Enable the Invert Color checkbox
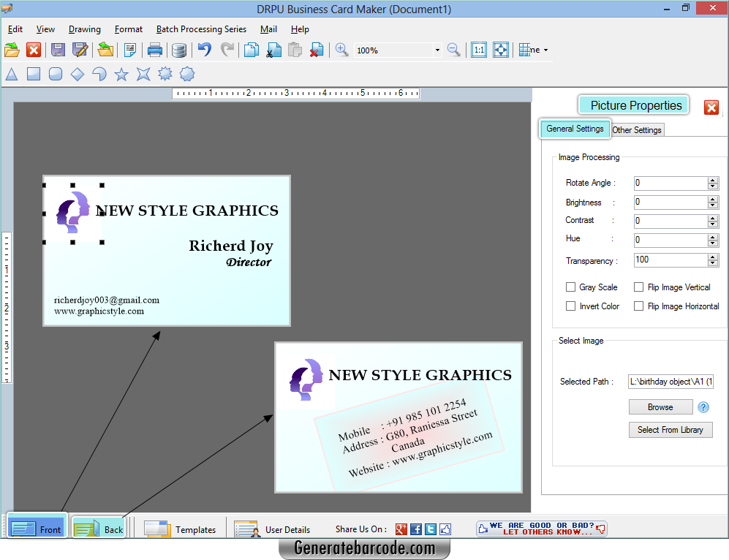This screenshot has width=729, height=560. [x=570, y=306]
